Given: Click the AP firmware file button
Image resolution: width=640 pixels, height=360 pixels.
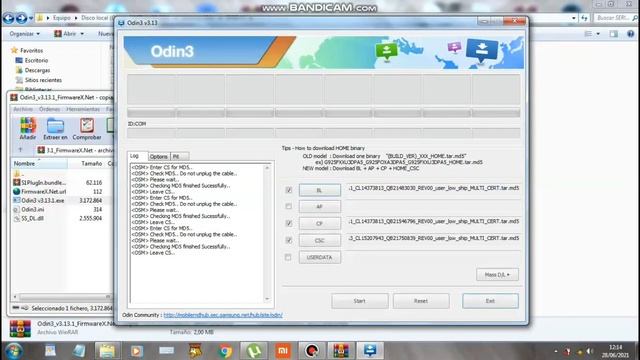Looking at the screenshot, I should tap(320, 207).
